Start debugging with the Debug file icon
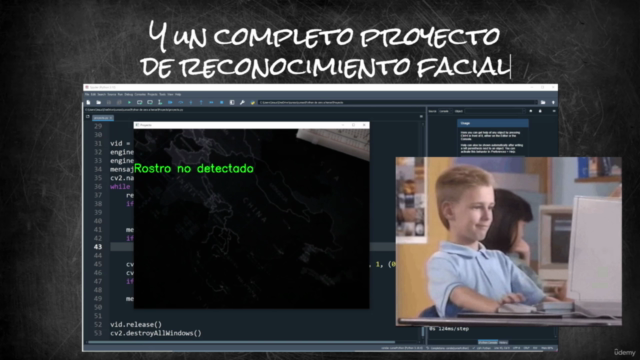 tap(170, 102)
